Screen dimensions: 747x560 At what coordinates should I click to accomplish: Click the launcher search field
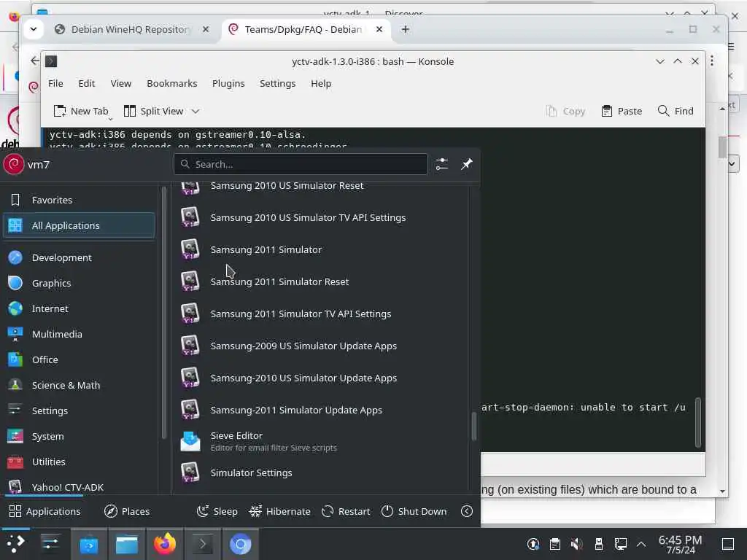click(301, 164)
